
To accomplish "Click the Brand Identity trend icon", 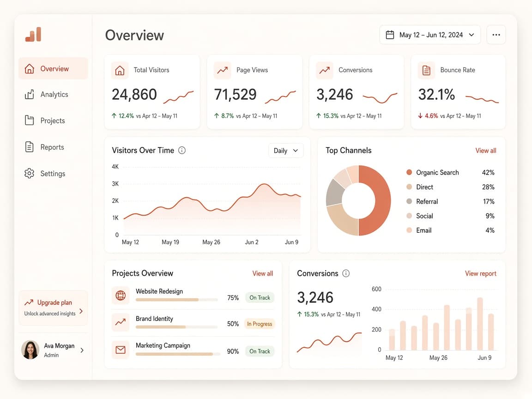I will (x=121, y=322).
